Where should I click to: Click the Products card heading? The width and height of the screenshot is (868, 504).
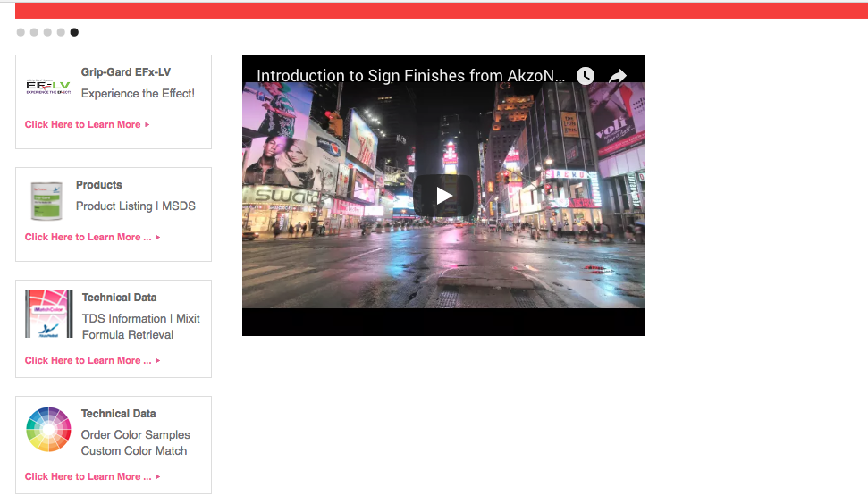[98, 185]
